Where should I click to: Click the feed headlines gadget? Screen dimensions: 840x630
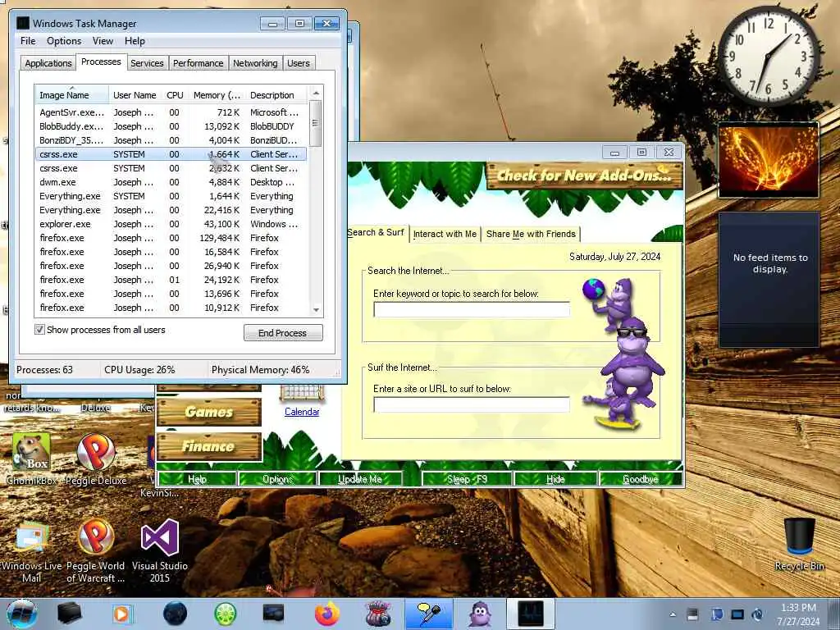point(769,279)
